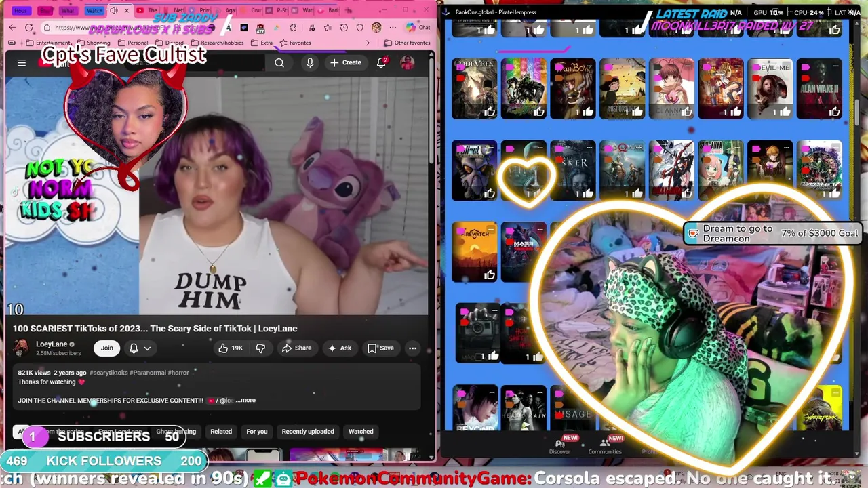The width and height of the screenshot is (868, 488).
Task: Open browser Settings and more ellipsis
Action: pos(393,27)
